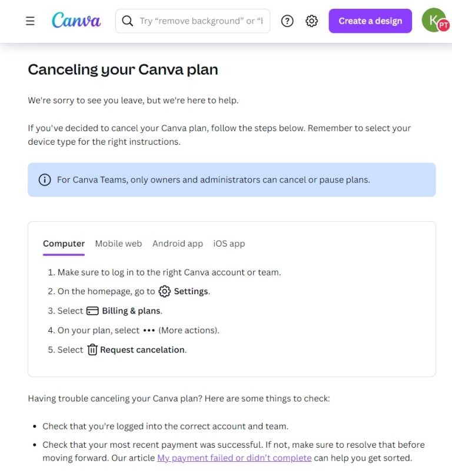
Task: Open the Android app tab
Action: (178, 244)
